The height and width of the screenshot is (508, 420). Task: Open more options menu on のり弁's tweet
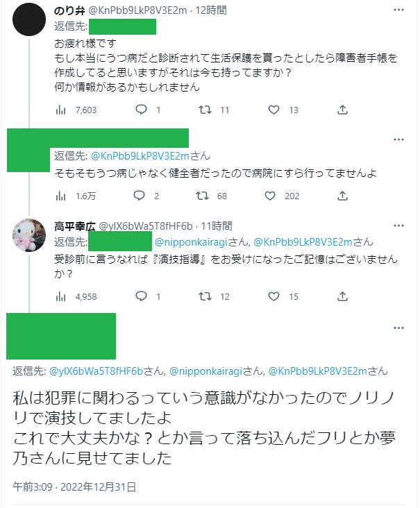click(x=398, y=11)
